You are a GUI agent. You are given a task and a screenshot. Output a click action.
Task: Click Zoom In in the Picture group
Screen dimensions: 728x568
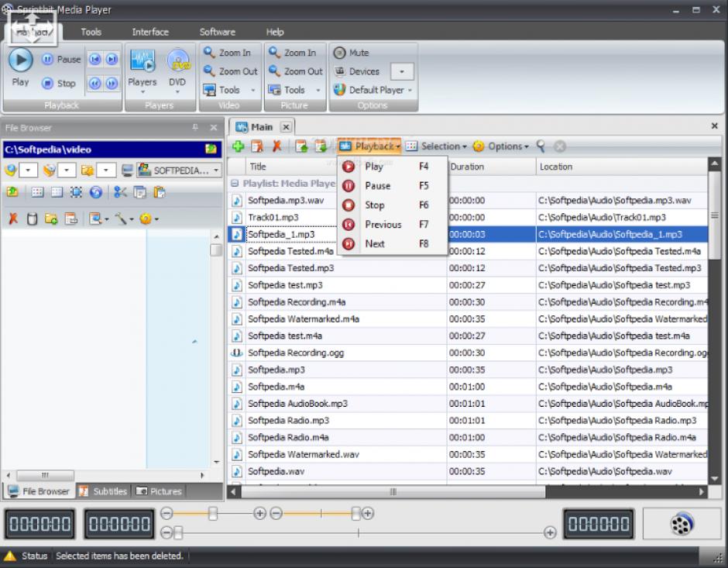tap(293, 53)
